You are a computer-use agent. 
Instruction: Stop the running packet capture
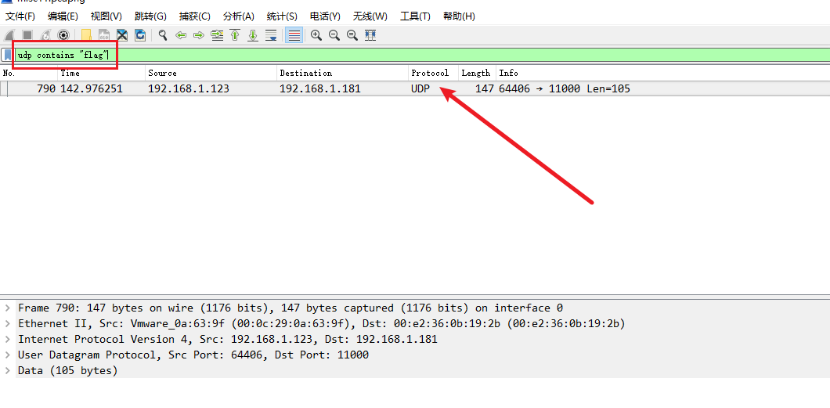[28, 35]
